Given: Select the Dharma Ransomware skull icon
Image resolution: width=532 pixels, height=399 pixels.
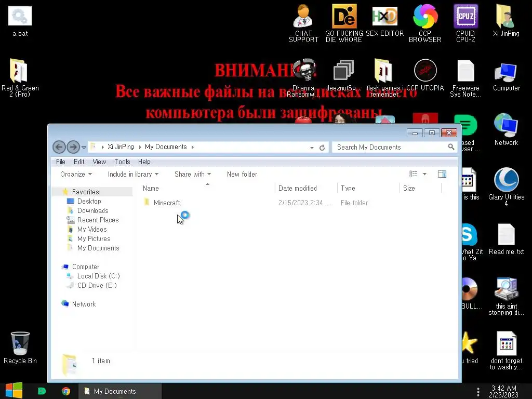Looking at the screenshot, I should [304, 78].
